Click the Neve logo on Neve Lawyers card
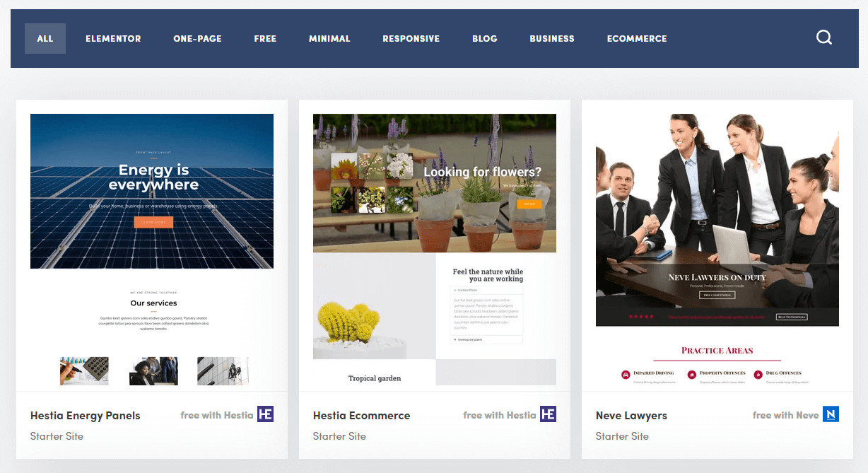Image resolution: width=868 pixels, height=473 pixels. point(831,414)
